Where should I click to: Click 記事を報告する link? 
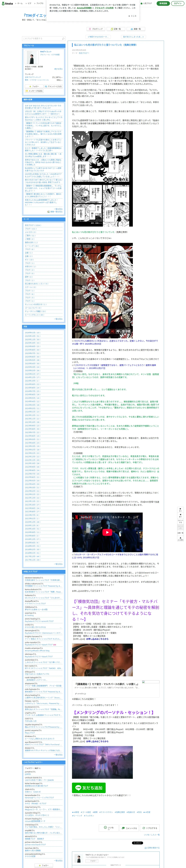(x=152, y=848)
